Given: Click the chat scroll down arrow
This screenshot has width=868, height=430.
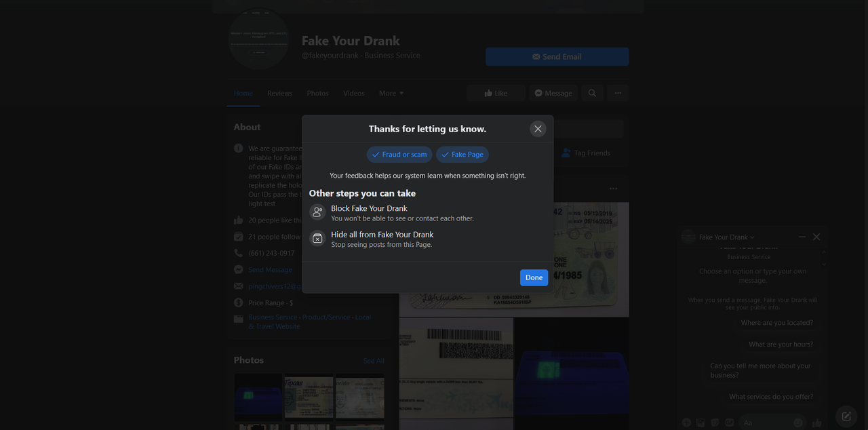Looking at the screenshot, I should tap(824, 265).
